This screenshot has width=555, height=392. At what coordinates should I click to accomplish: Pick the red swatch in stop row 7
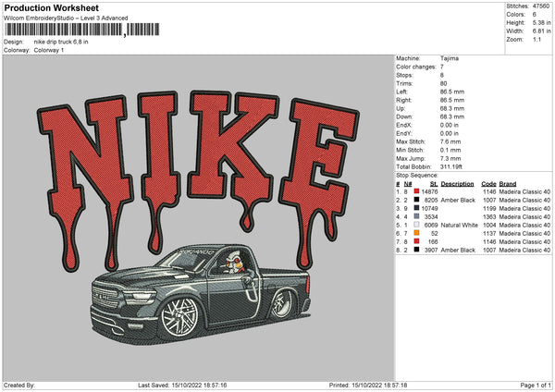pos(416,241)
